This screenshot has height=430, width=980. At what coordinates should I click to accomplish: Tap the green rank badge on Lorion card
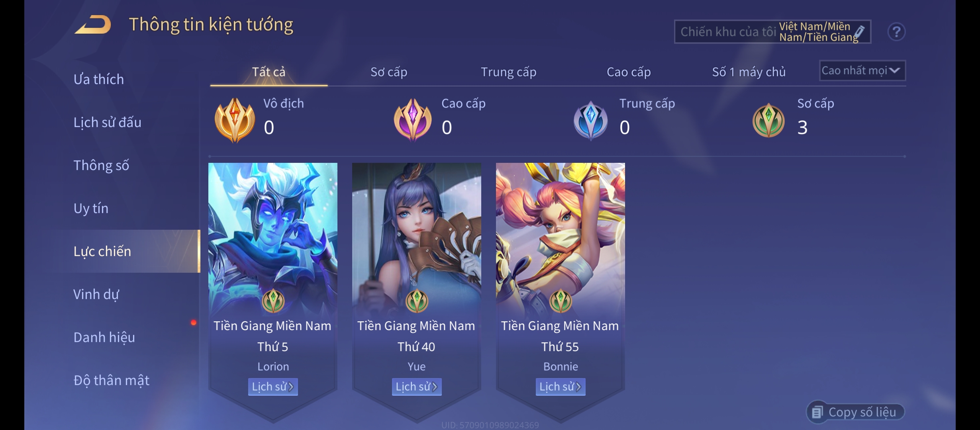pos(273,301)
